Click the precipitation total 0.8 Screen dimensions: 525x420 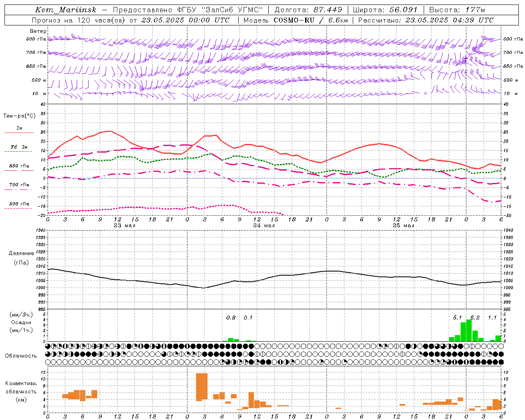click(x=231, y=318)
